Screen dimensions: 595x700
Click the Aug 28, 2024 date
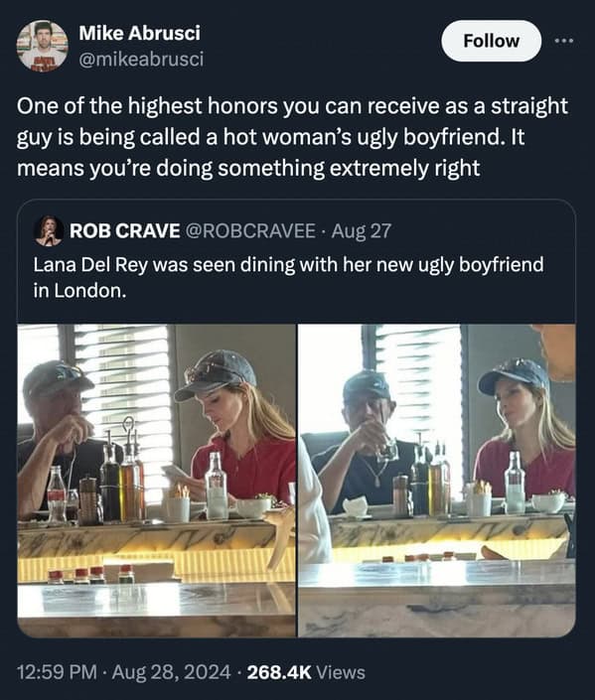point(171,672)
